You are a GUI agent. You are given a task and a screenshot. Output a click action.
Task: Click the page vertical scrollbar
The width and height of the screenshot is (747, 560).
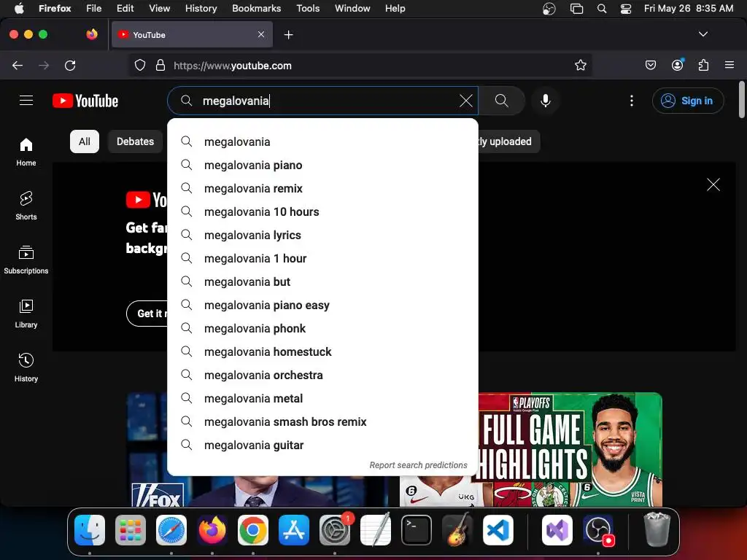[x=742, y=99]
